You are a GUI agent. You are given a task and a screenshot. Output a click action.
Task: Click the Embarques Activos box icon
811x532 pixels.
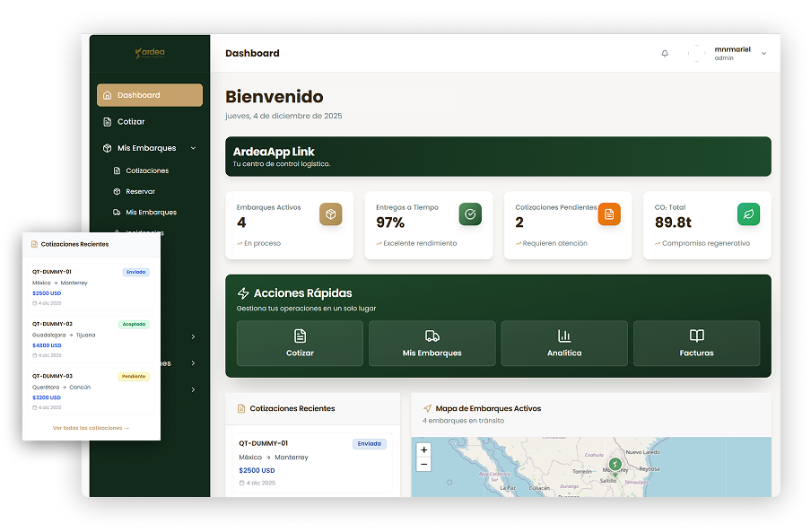click(x=330, y=214)
